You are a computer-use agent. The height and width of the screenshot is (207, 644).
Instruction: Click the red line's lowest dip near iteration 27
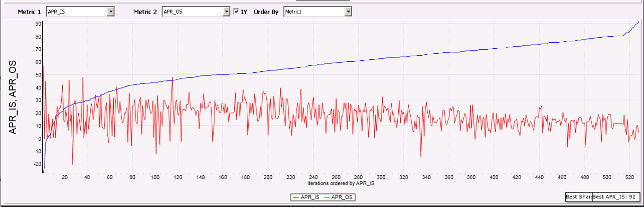[73, 164]
